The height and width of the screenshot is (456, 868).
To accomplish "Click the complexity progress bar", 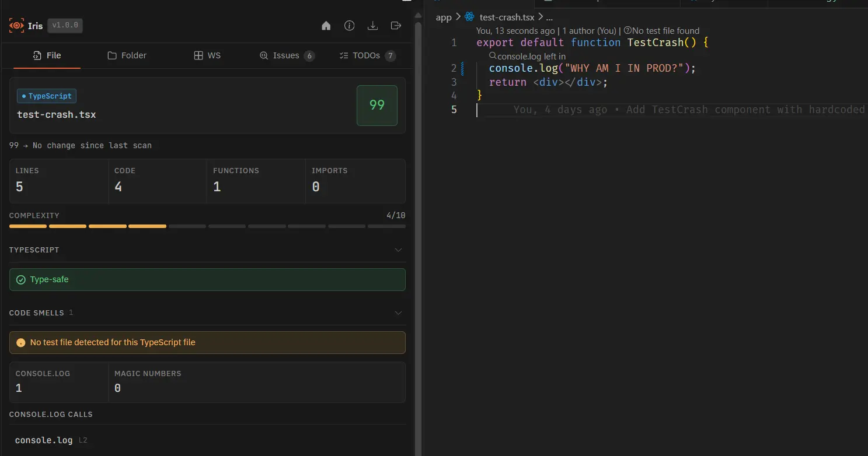I will [x=207, y=226].
